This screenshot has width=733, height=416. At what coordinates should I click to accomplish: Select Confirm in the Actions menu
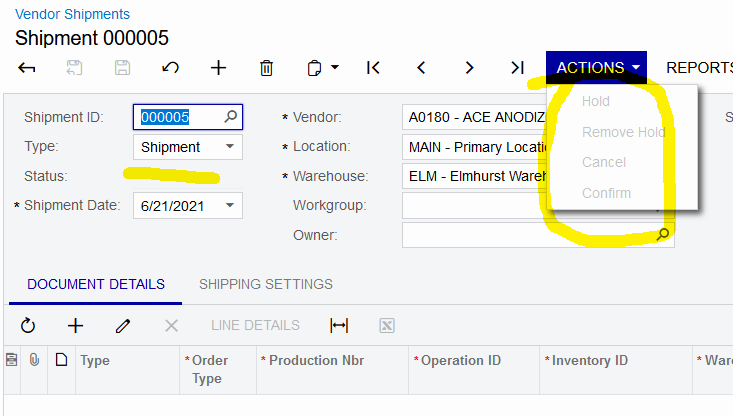coord(606,193)
